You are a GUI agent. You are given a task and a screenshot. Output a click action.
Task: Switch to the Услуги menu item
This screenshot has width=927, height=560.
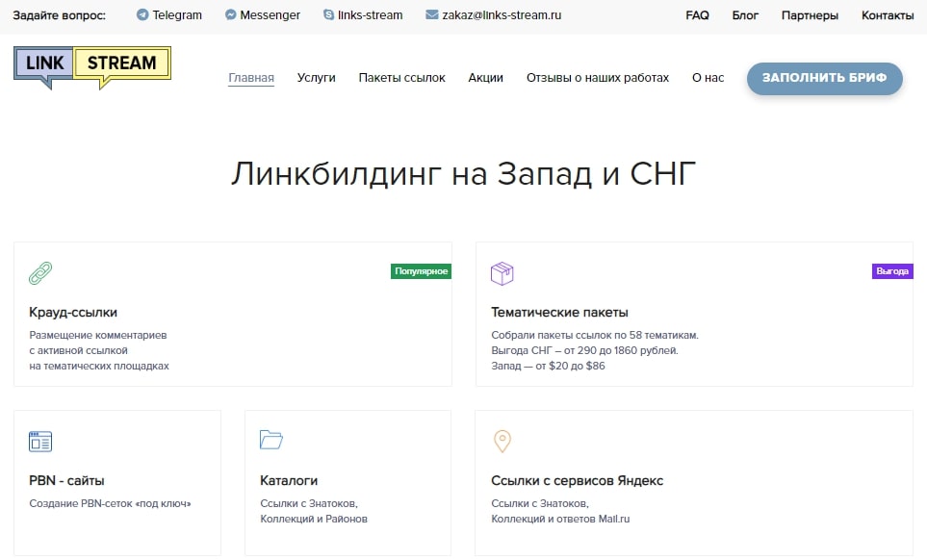316,77
